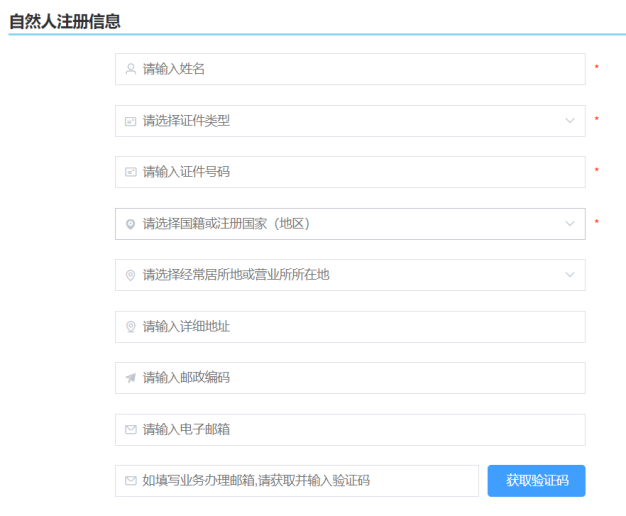
Task: Click the paper plane icon beside 请输入邮政编码
Action: (130, 378)
